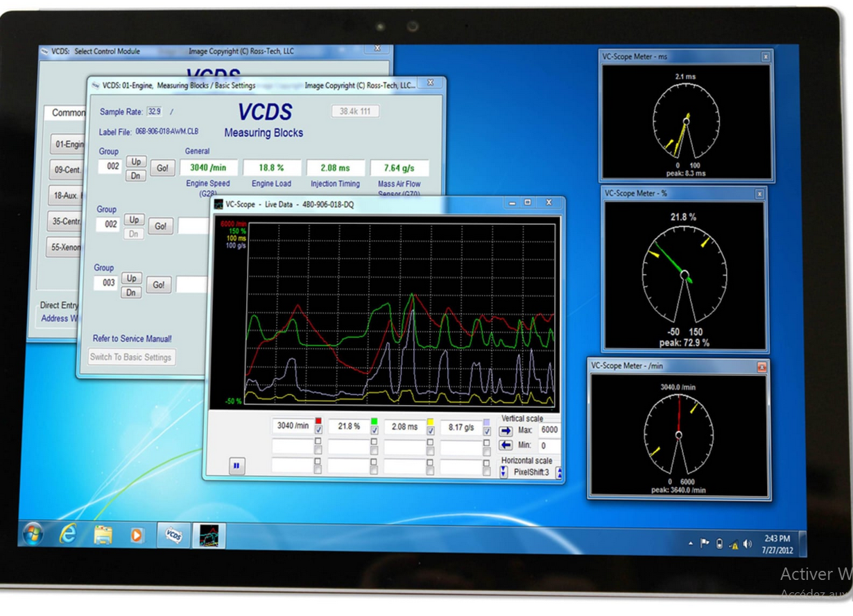Click Go! for the middle Group 002

pyautogui.click(x=160, y=226)
